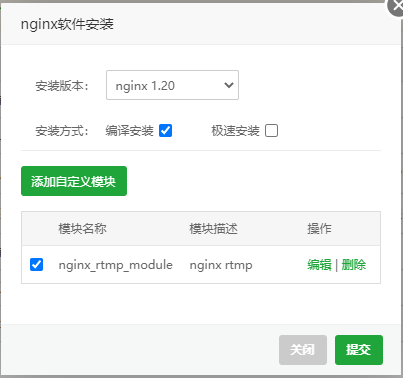Click the 关闭 button

tap(303, 350)
